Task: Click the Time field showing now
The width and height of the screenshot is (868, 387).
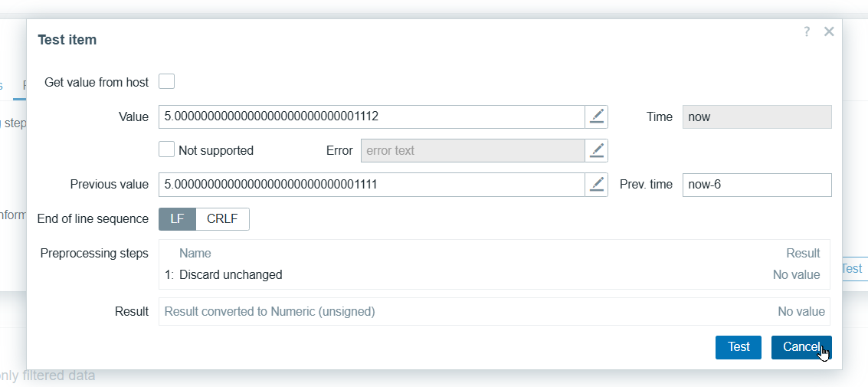Action: click(x=756, y=116)
